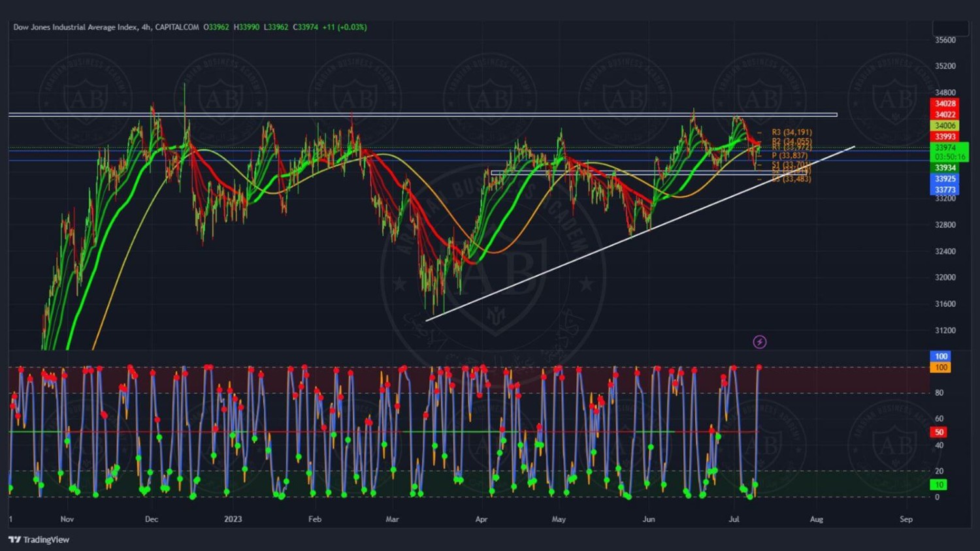Image resolution: width=980 pixels, height=551 pixels.
Task: Click the high value H33990
Action: coord(247,27)
